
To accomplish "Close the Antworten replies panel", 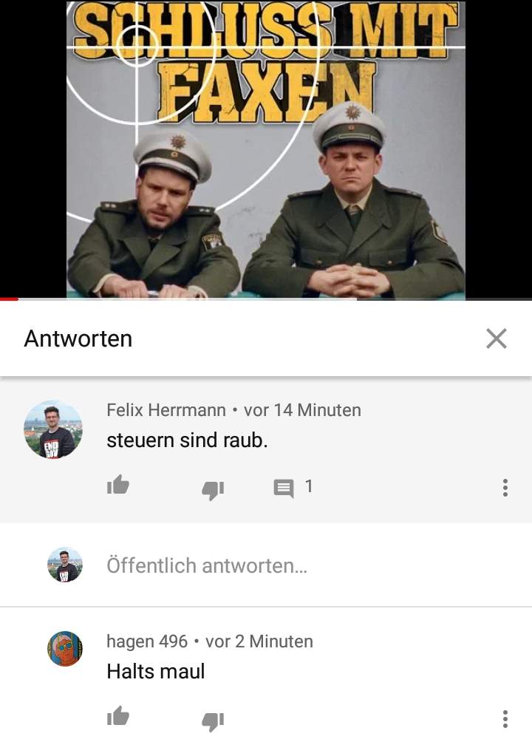I will point(497,338).
